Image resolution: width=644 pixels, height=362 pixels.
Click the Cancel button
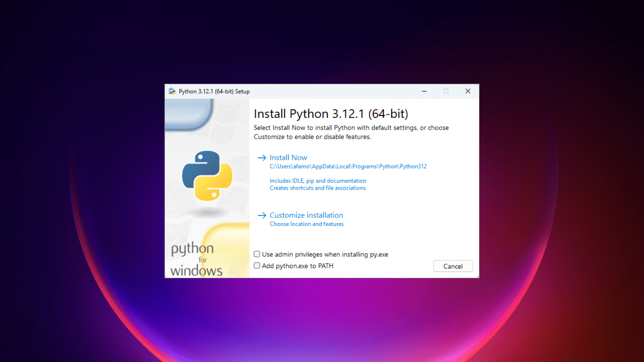(x=453, y=266)
